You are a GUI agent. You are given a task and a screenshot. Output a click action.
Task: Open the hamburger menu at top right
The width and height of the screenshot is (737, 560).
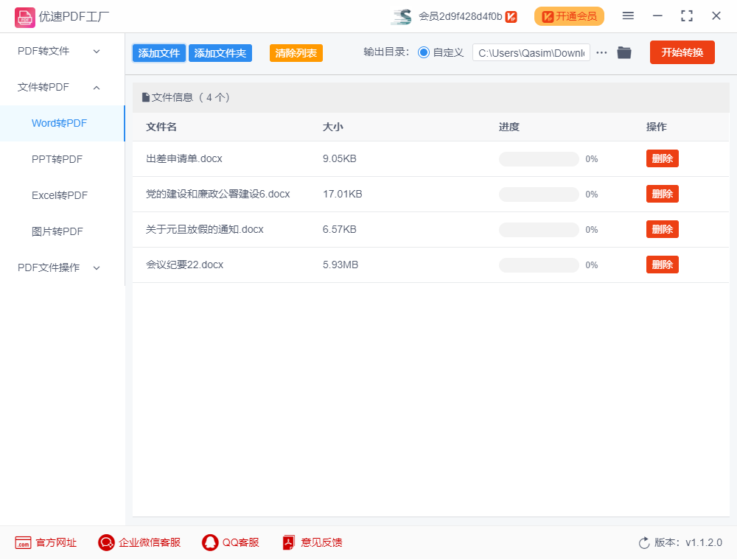click(x=628, y=15)
